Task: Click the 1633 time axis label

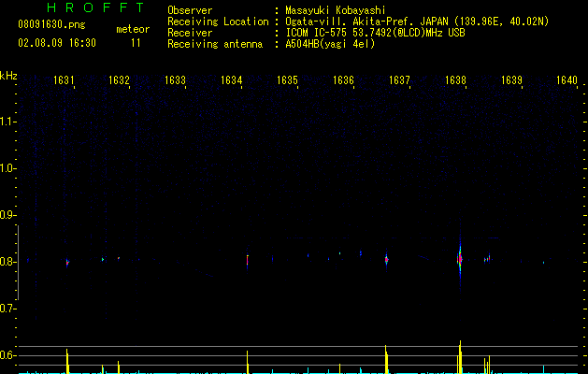Action: 175,80
